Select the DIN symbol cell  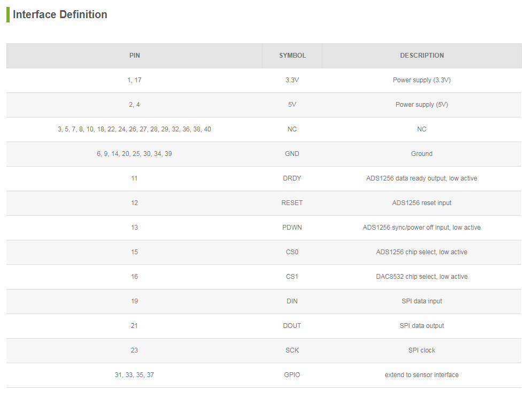(292, 301)
